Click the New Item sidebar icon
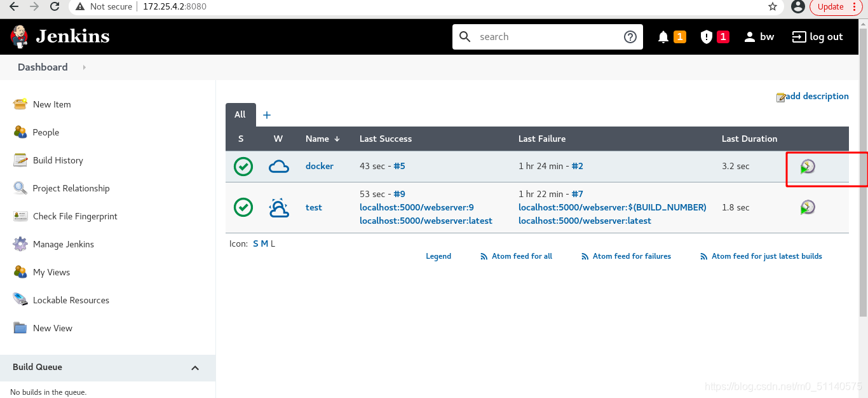 pyautogui.click(x=20, y=104)
